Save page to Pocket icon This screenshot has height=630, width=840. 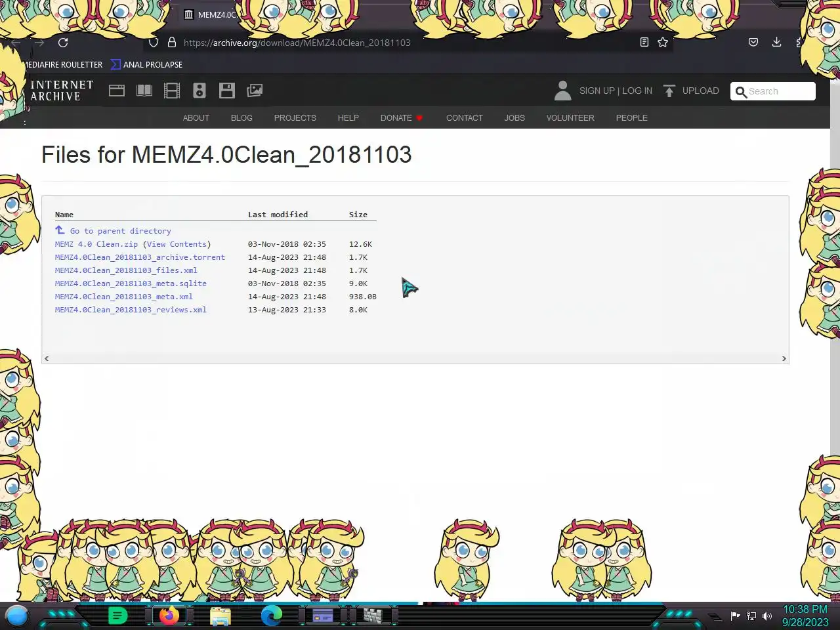[753, 42]
